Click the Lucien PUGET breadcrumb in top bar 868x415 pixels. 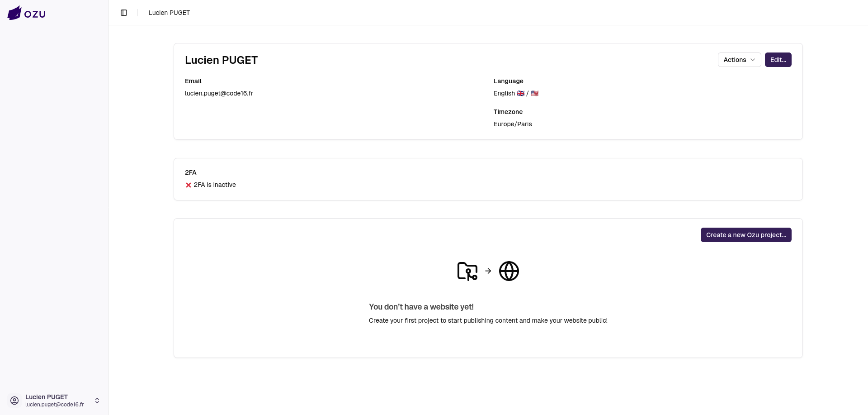(169, 13)
